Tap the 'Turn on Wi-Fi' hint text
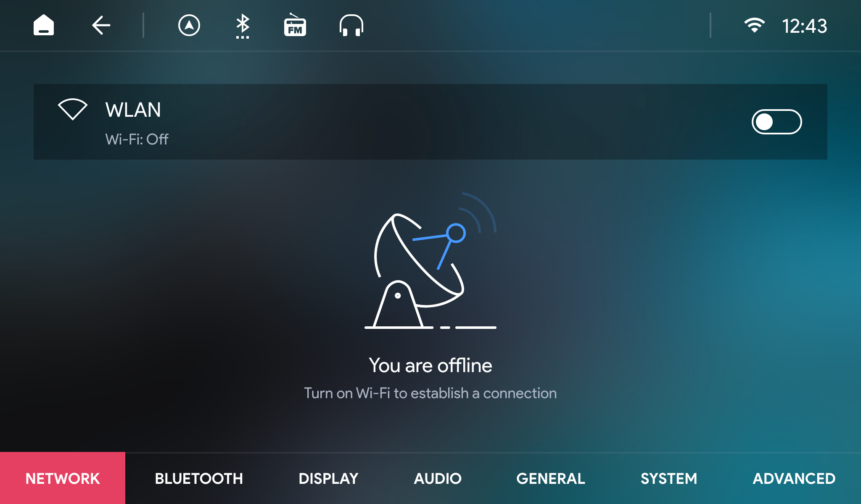 click(430, 393)
